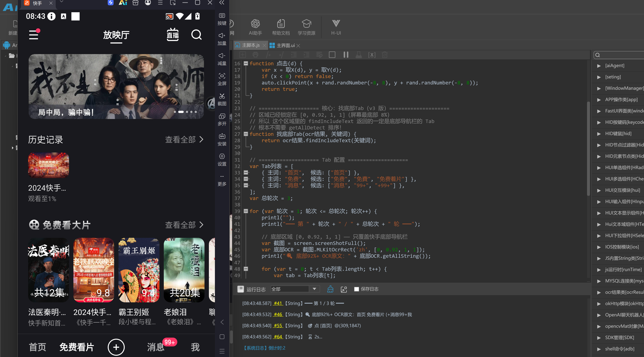Screen dimensions: 644x357
Task: Open the hamburger menu in Kuaishou app
Action: click(x=34, y=34)
